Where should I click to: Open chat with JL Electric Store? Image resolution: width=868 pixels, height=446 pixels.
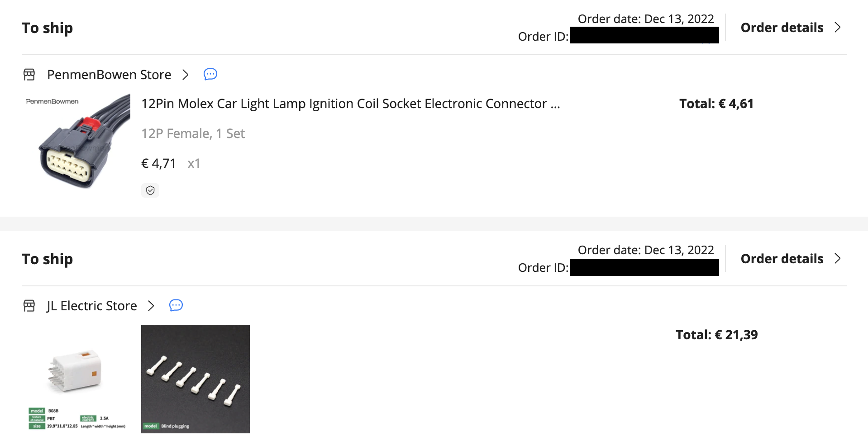pyautogui.click(x=176, y=305)
